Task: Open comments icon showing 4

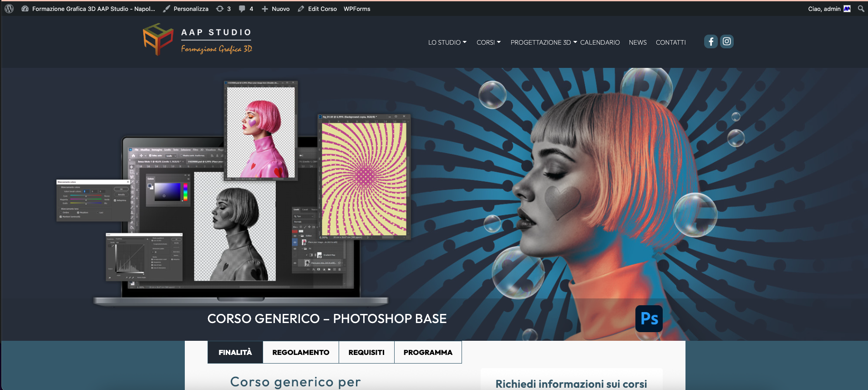Action: pyautogui.click(x=246, y=9)
